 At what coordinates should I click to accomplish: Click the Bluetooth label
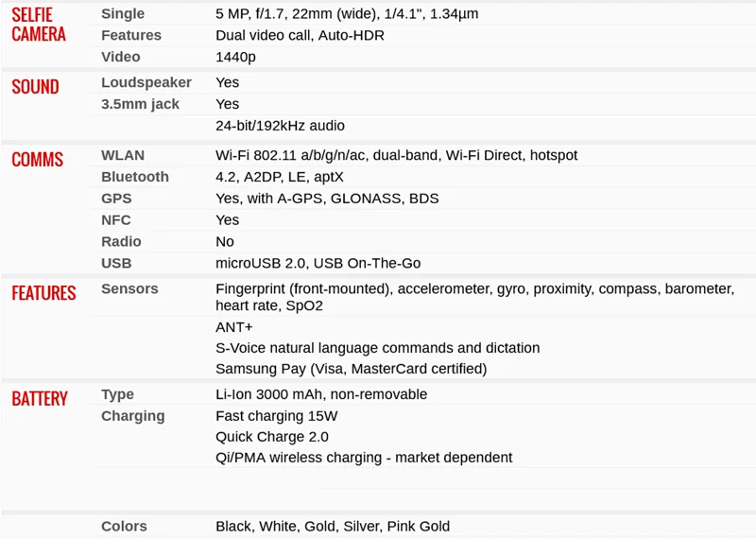coord(135,177)
